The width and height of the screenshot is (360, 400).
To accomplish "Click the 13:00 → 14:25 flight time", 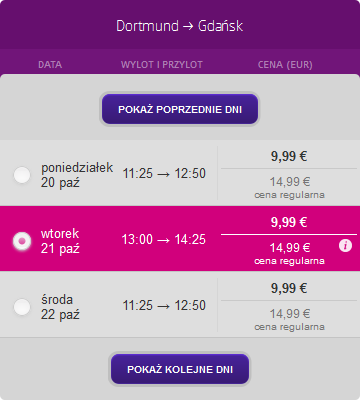I will pyautogui.click(x=164, y=239).
